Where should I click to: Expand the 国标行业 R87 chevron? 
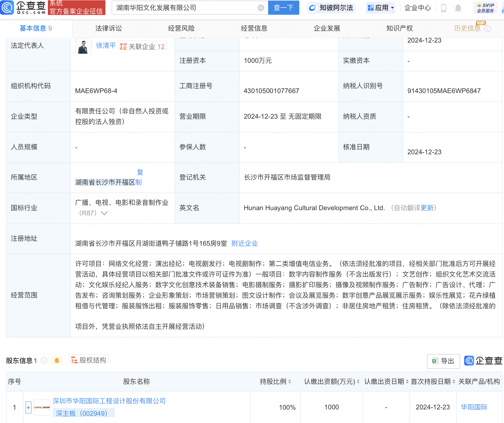(104, 213)
